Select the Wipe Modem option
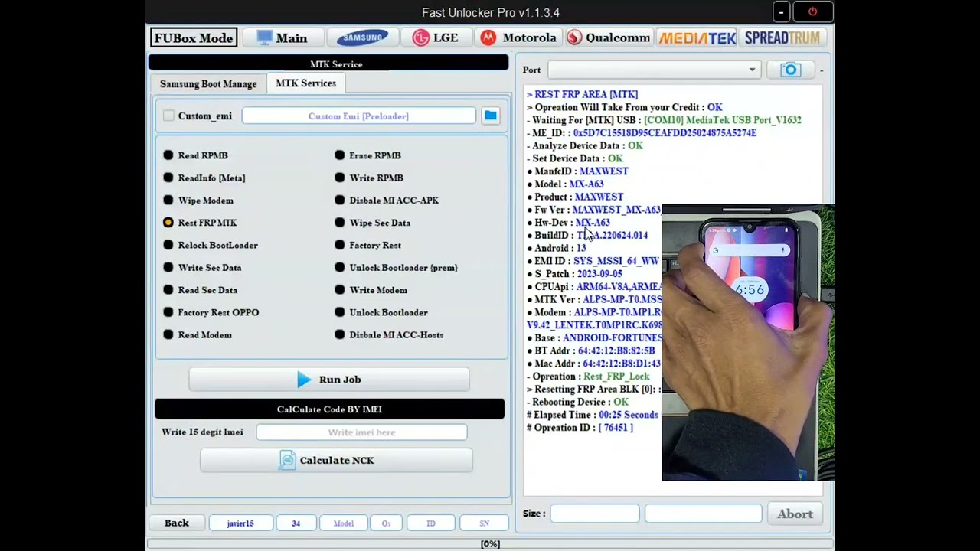 (x=198, y=201)
